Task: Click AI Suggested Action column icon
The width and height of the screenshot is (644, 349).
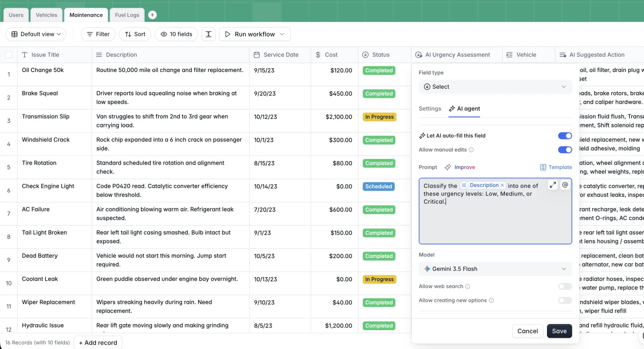Action: coord(563,55)
